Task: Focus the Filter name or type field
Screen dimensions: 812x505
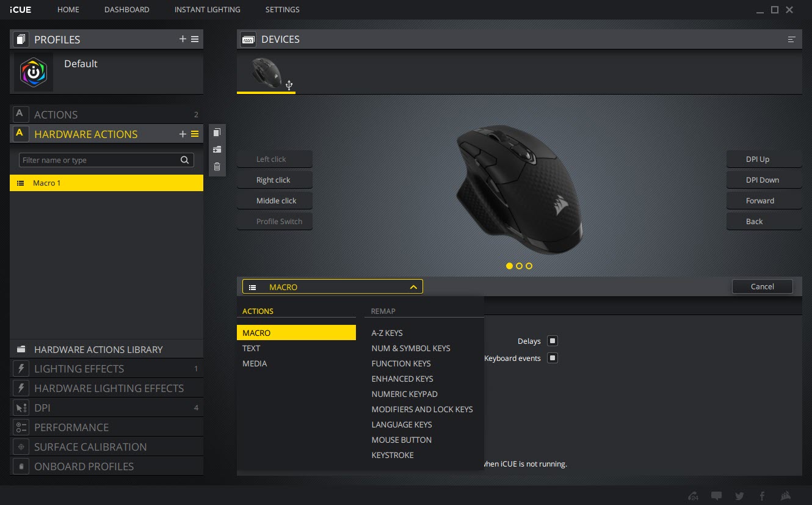Action: click(x=106, y=160)
